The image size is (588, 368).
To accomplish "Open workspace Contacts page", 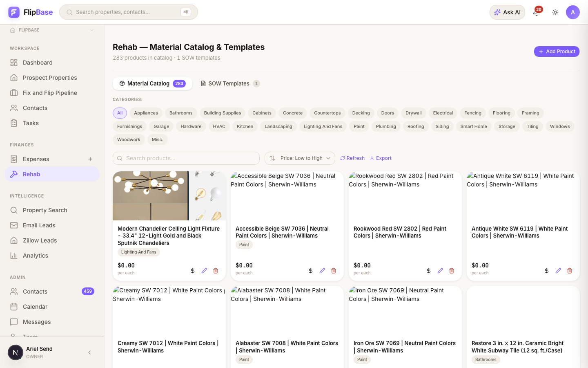I will click(52, 108).
